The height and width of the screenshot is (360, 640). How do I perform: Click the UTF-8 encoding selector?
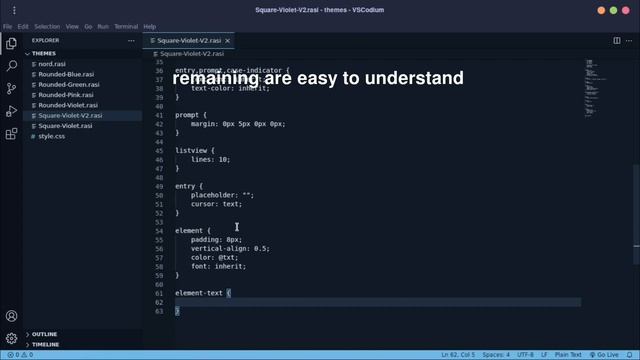point(525,355)
